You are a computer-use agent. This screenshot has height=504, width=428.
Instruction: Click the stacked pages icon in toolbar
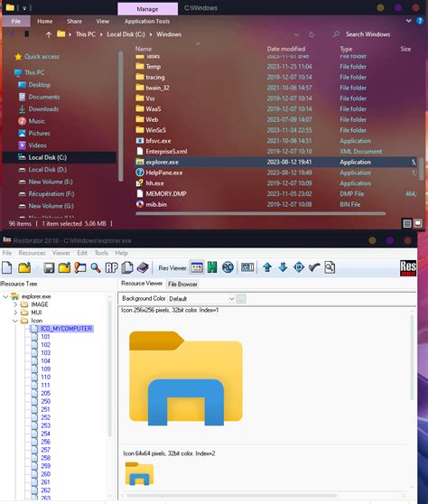(x=127, y=267)
